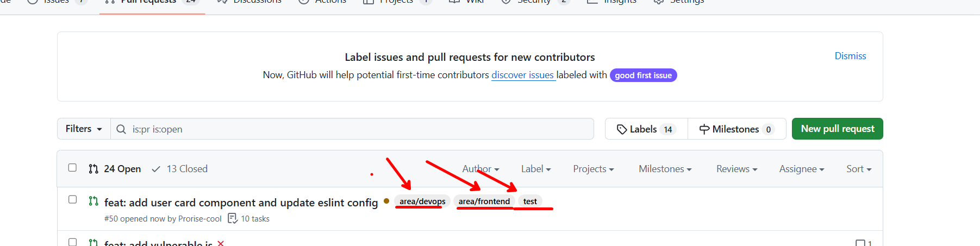Tick the select-all checkbox beside 24 Open
Image resolution: width=980 pixels, height=246 pixels.
(x=72, y=168)
